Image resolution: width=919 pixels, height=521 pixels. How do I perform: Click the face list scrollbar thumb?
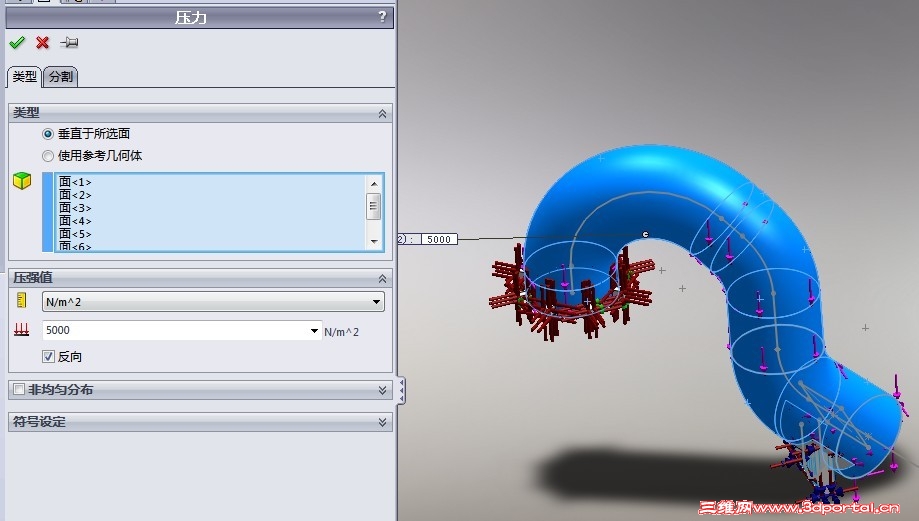pyautogui.click(x=374, y=206)
